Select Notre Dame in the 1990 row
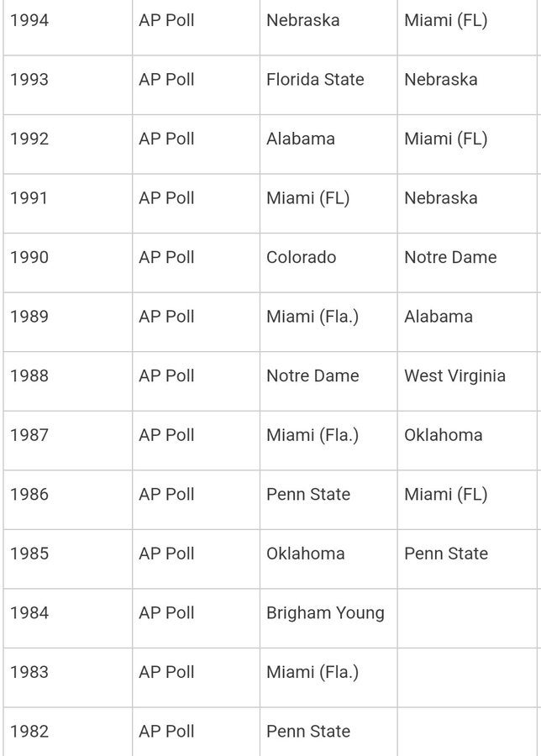This screenshot has width=541, height=756. pos(450,257)
